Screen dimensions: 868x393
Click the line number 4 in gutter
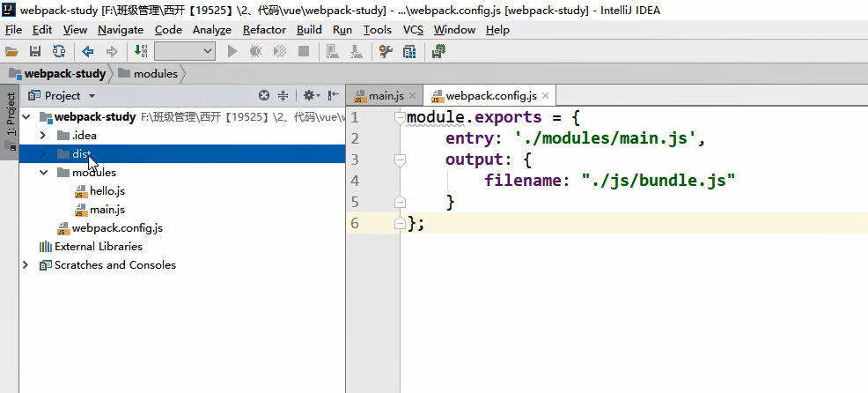tap(355, 181)
